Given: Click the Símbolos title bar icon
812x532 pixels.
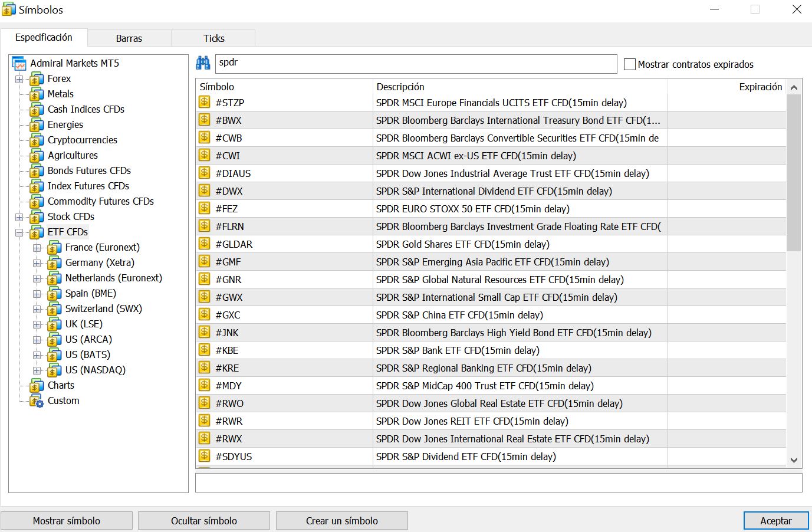Looking at the screenshot, I should [8, 9].
